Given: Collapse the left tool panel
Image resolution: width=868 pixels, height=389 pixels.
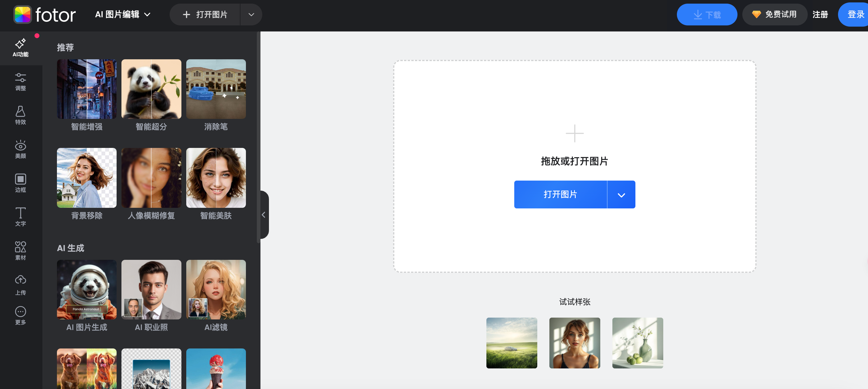Looking at the screenshot, I should [x=264, y=215].
